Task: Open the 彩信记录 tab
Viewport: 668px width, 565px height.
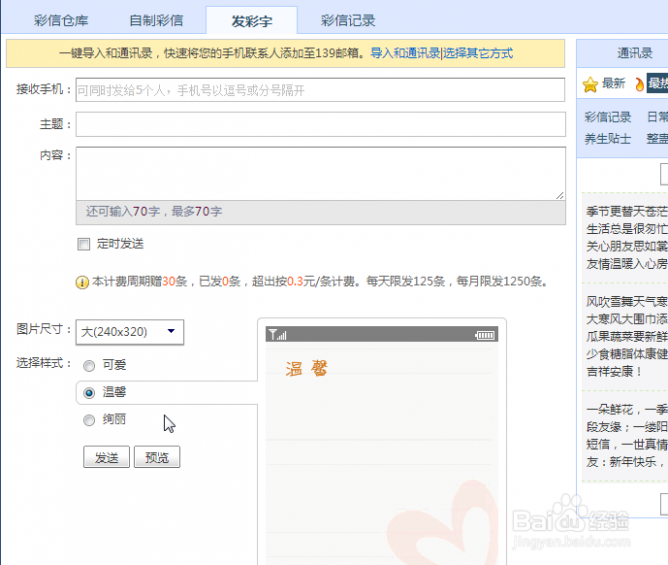Action: coord(348,20)
